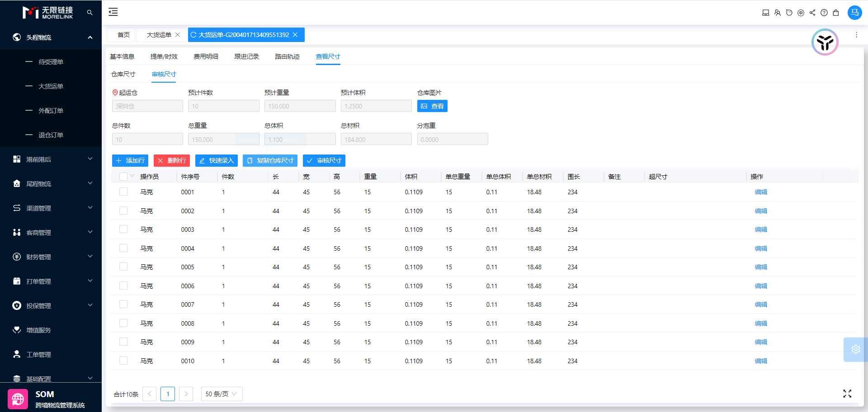
Task: Expand the 打单管理 menu chevron
Action: [90, 281]
